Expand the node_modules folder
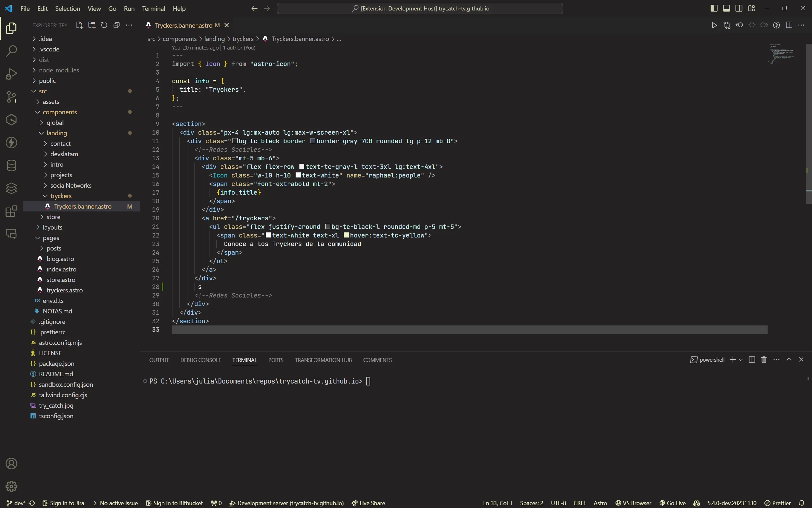812x508 pixels. pyautogui.click(x=81, y=70)
